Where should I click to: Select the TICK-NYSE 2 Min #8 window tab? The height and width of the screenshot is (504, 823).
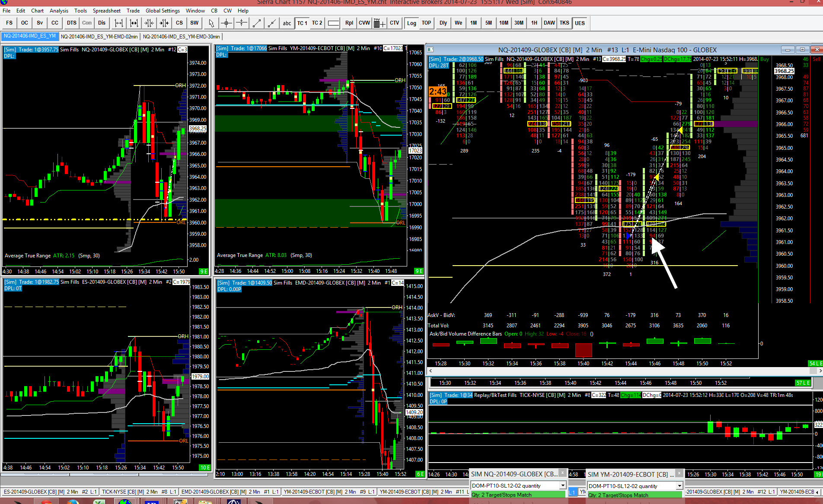point(139,491)
